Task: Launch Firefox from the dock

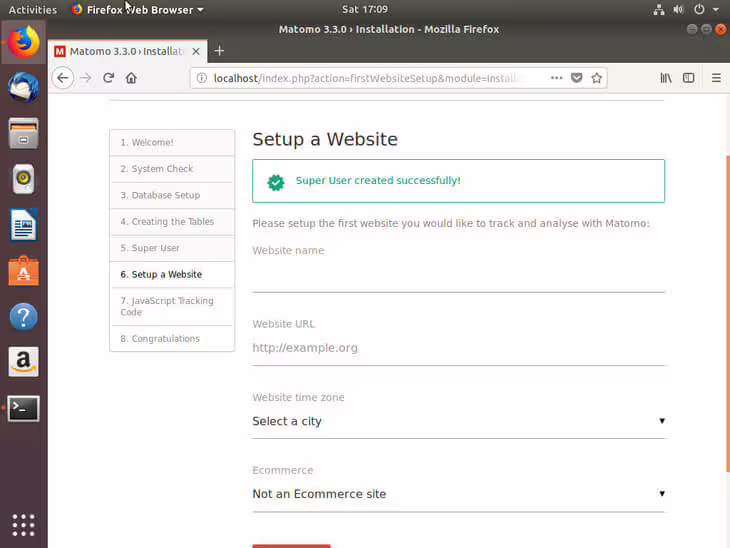Action: (x=23, y=42)
